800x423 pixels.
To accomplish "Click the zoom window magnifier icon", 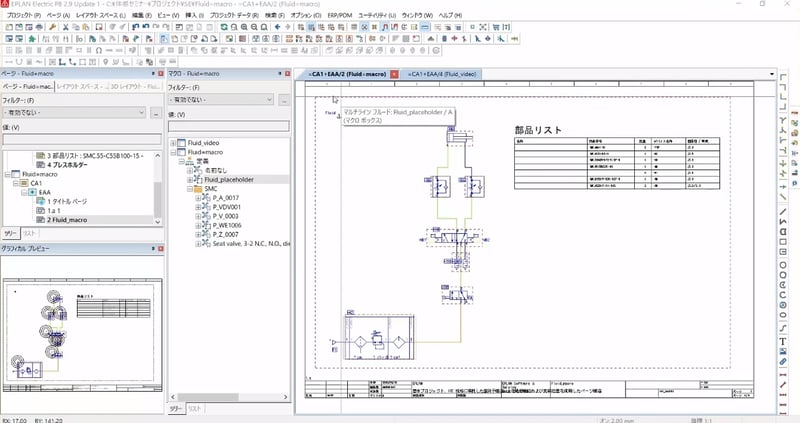I will 234,27.
